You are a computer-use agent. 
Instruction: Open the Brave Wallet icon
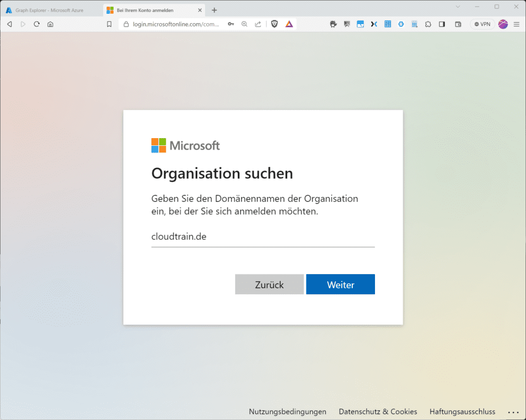click(x=458, y=24)
